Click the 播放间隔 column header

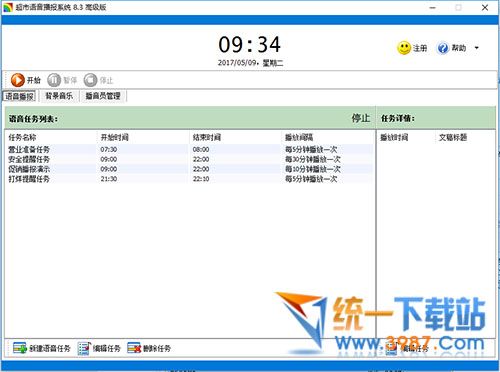point(299,137)
